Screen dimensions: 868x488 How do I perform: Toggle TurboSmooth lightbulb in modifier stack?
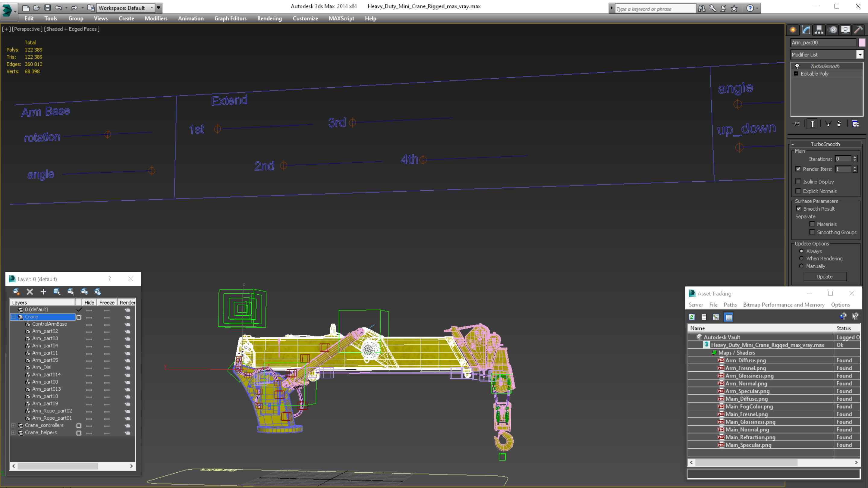pos(797,66)
